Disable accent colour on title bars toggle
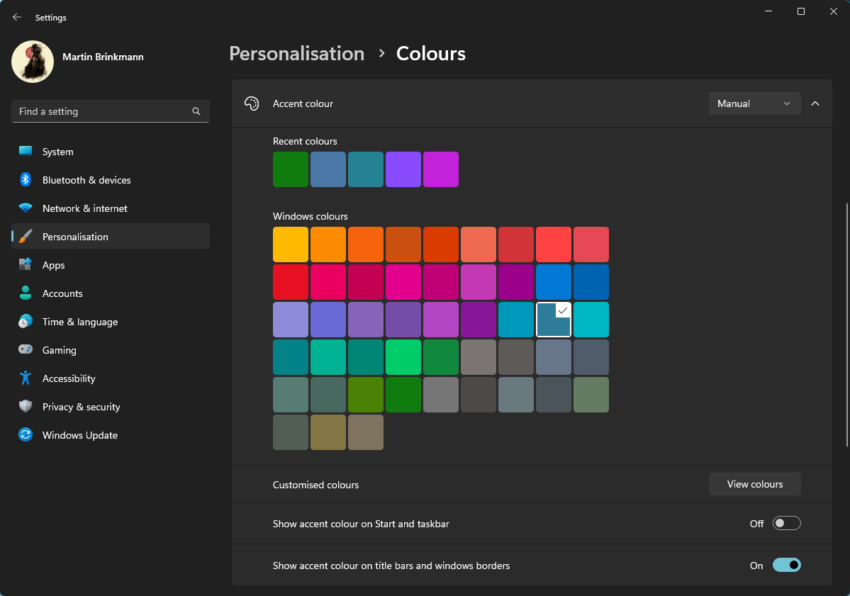The image size is (850, 596). pos(786,565)
